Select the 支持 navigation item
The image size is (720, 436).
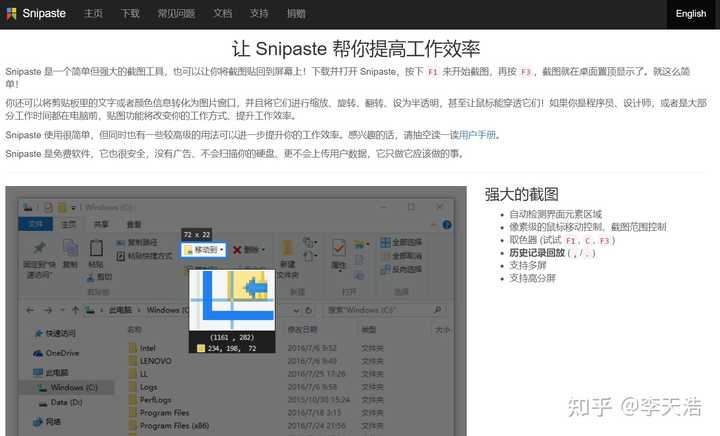tap(259, 14)
